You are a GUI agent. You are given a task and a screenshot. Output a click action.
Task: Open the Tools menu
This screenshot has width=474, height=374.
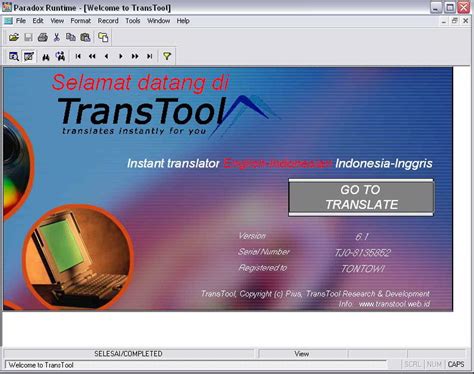pyautogui.click(x=133, y=21)
